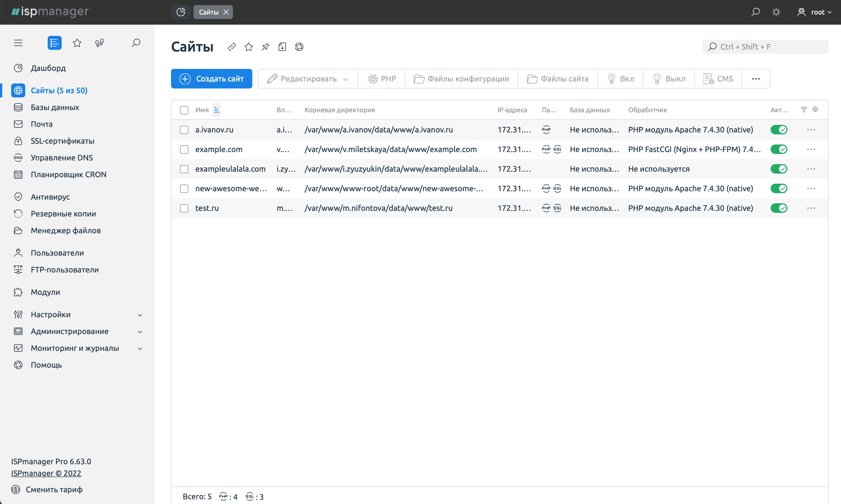Click the sidebar magnifier search icon
The height and width of the screenshot is (504, 841).
136,43
